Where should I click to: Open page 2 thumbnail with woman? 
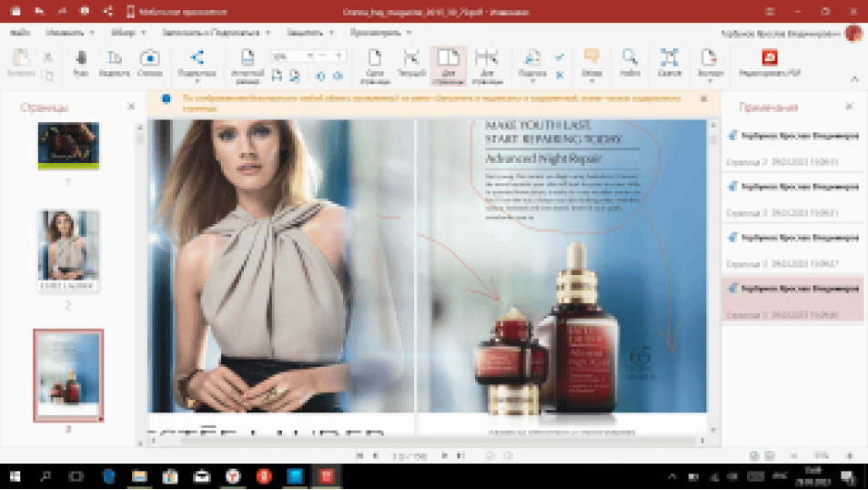point(68,250)
